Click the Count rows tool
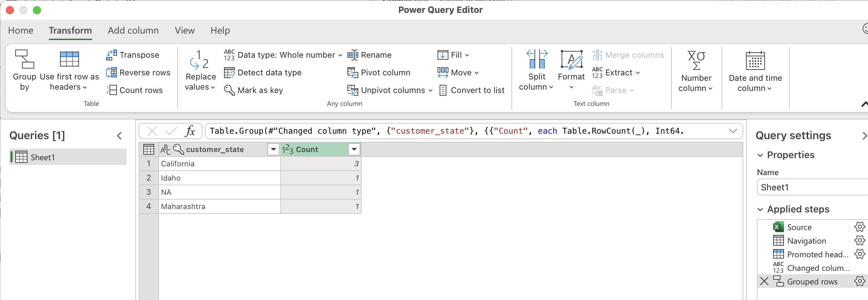Screen dimensions: 868x300 [x=135, y=90]
